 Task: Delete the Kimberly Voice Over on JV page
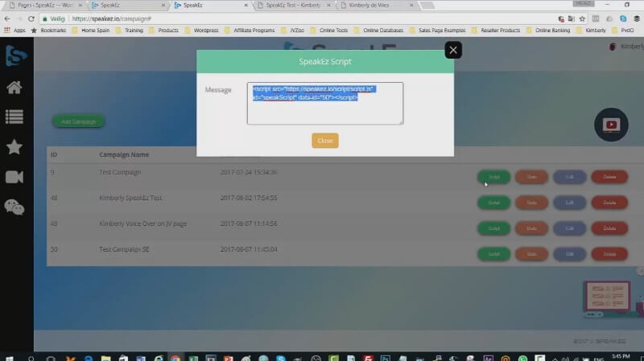click(609, 228)
